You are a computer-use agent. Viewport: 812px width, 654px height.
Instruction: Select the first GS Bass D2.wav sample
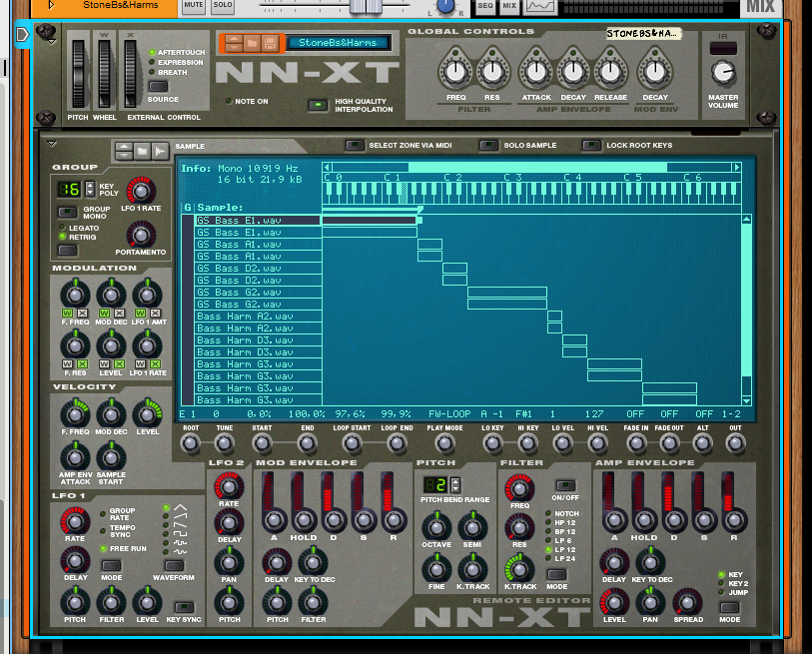[258, 269]
